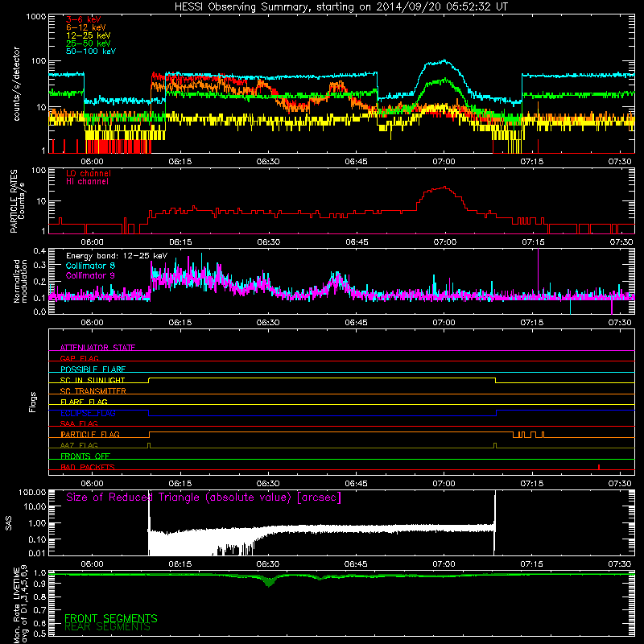This screenshot has height=644, width=644.
Task: Click the 'Energy band: 12-25 keV' label
Action: 117,256
